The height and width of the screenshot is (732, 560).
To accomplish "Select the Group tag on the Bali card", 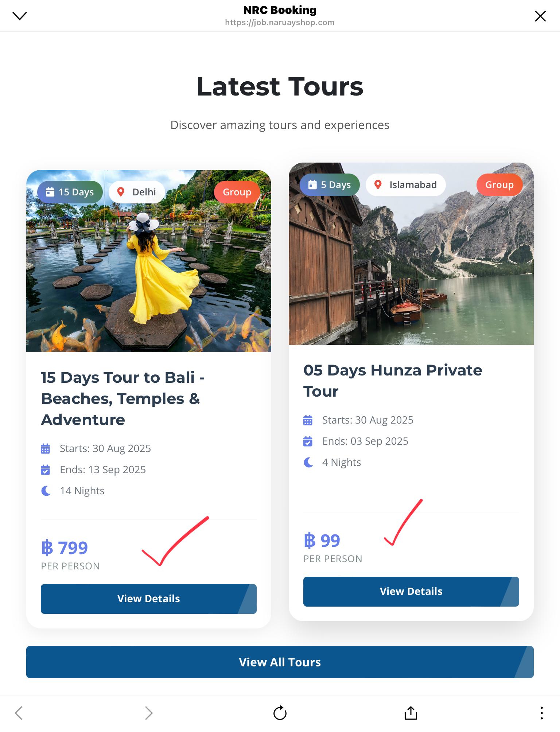I will (x=237, y=192).
